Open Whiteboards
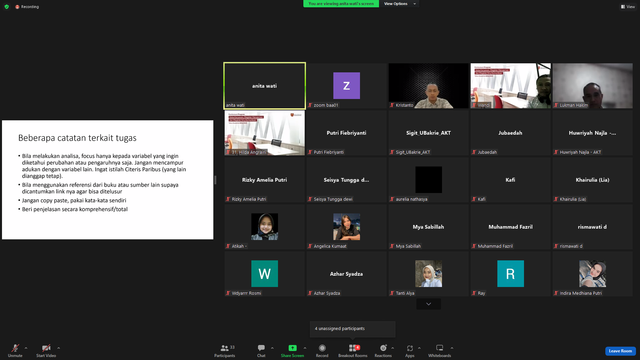Image resolution: width=640 pixels, height=360 pixels. pos(440,350)
